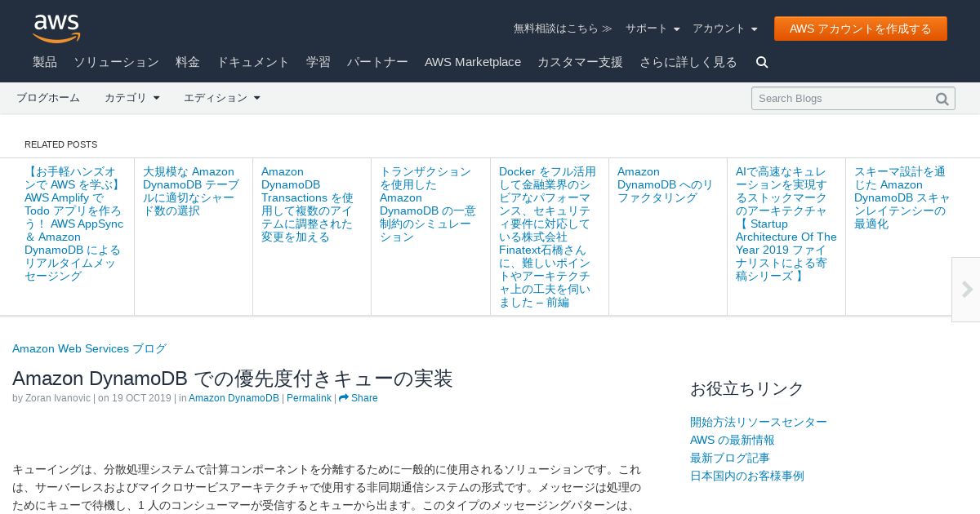Expand the カテゴリ dropdown
980x514 pixels.
coord(132,98)
